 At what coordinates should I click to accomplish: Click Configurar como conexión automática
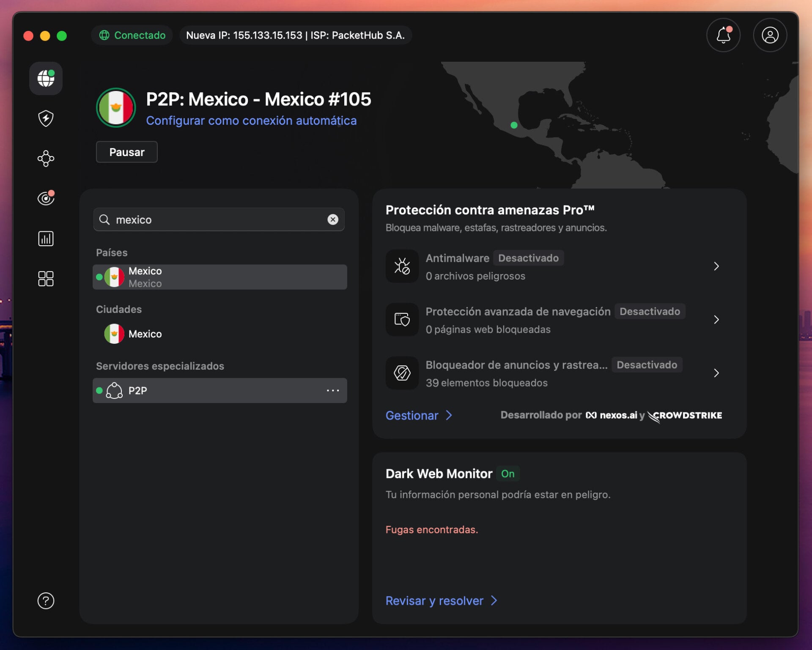tap(251, 121)
